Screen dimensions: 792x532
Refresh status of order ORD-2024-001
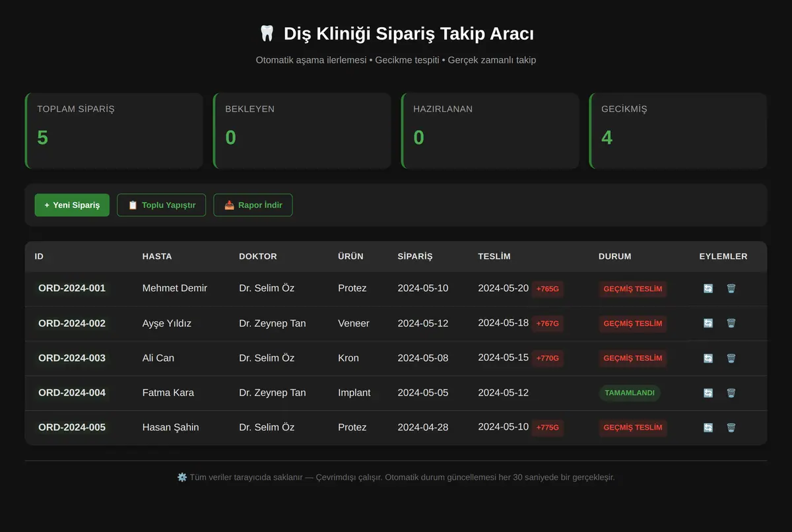(x=708, y=288)
